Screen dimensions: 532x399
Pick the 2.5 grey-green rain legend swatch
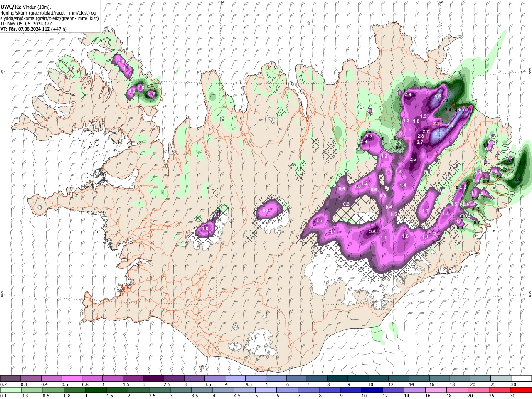coord(160,390)
